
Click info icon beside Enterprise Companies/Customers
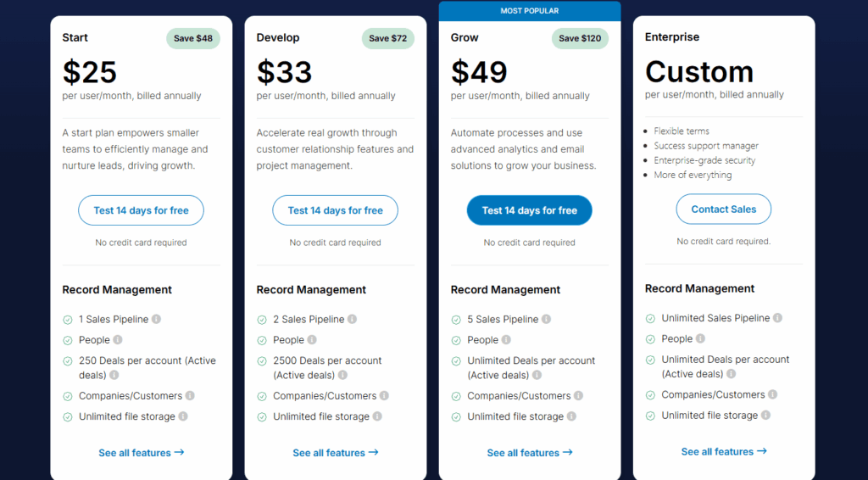point(772,394)
